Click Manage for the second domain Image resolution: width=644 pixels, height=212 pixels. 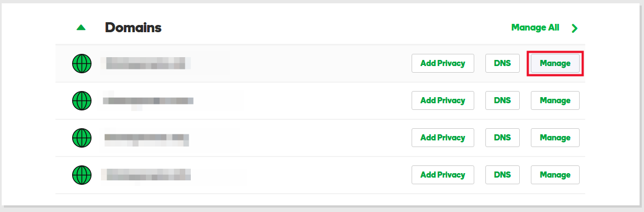pyautogui.click(x=555, y=100)
